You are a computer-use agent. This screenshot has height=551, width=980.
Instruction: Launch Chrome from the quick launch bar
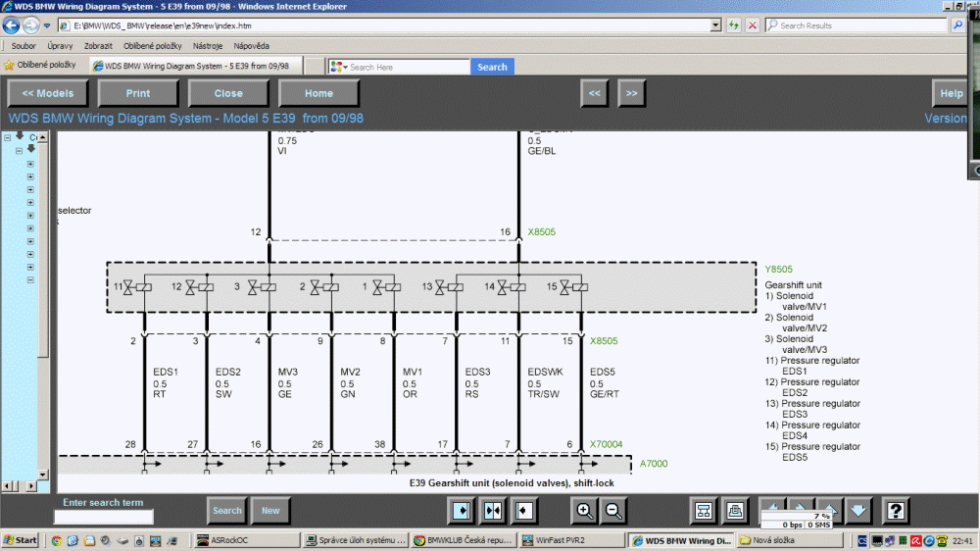57,540
